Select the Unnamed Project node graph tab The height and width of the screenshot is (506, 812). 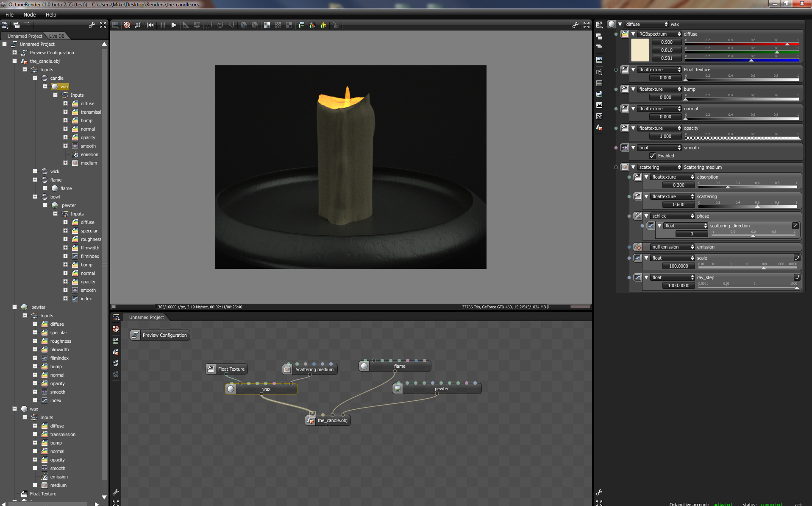[x=146, y=317]
